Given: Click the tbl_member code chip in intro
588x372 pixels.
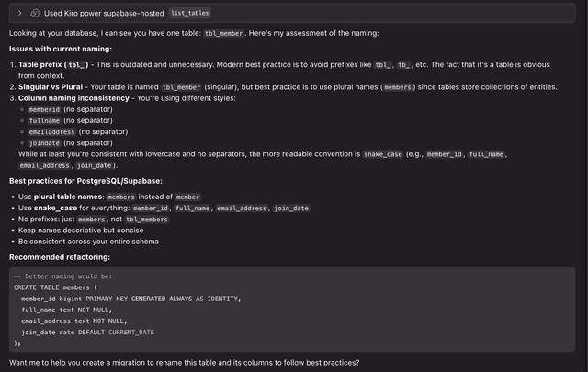Looking at the screenshot, I should coord(224,33).
